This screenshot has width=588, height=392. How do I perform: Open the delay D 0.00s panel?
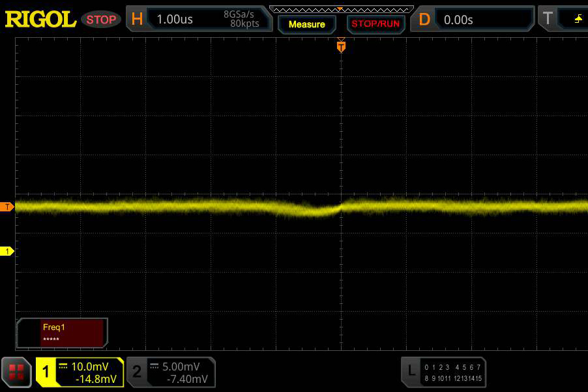473,19
